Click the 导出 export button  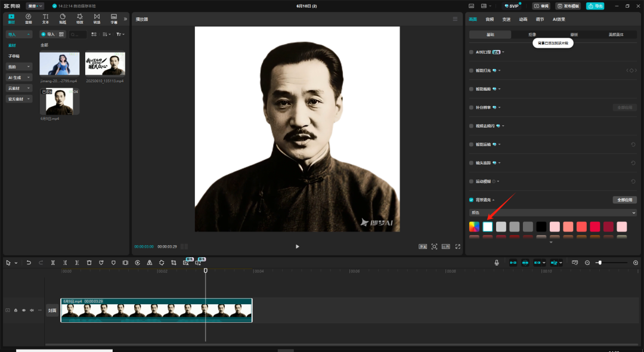click(595, 6)
